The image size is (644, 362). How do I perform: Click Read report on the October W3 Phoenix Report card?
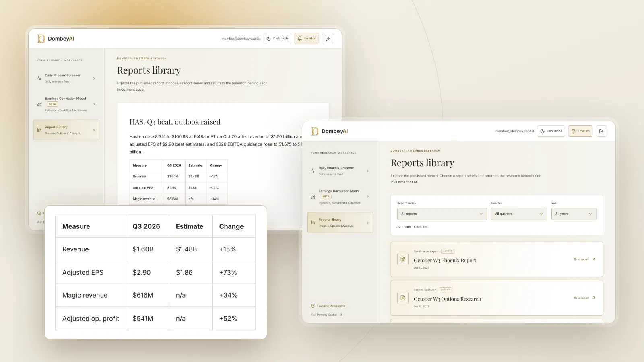(581, 259)
